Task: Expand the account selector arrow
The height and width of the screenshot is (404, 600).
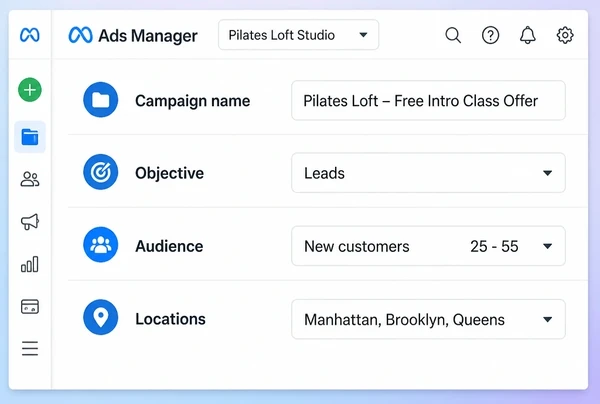Action: pyautogui.click(x=363, y=35)
